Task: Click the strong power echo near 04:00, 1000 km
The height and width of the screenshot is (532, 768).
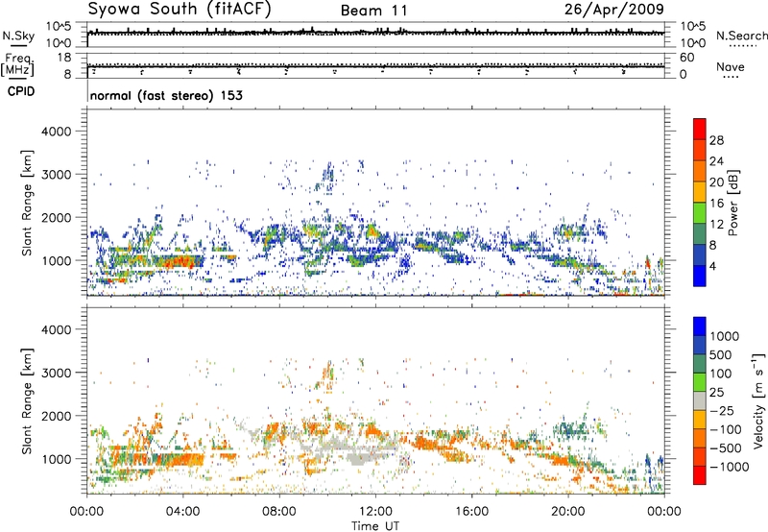Action: pos(177,261)
